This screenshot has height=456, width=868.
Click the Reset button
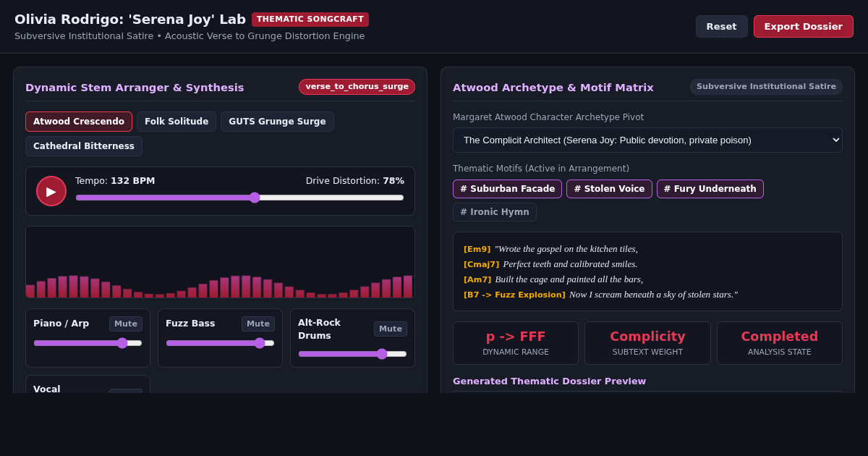pos(721,26)
